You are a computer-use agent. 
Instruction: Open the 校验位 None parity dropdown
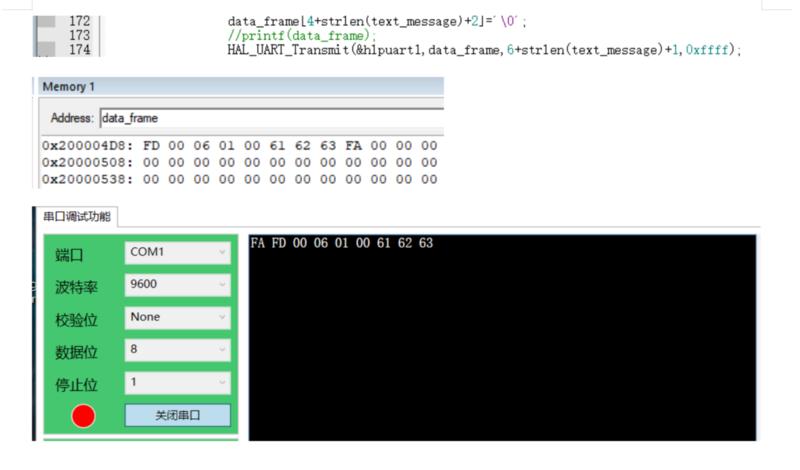178,317
